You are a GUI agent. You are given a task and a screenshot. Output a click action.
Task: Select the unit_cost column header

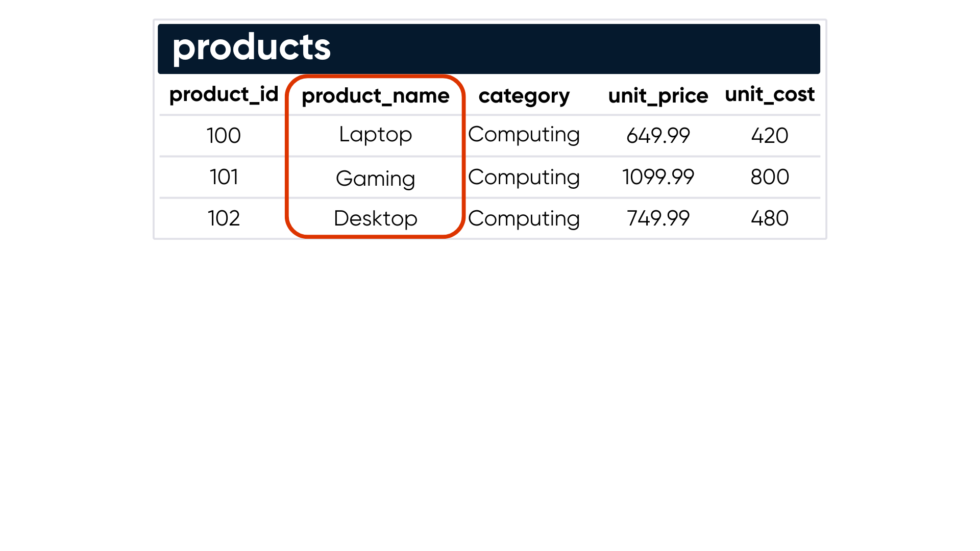click(x=769, y=94)
